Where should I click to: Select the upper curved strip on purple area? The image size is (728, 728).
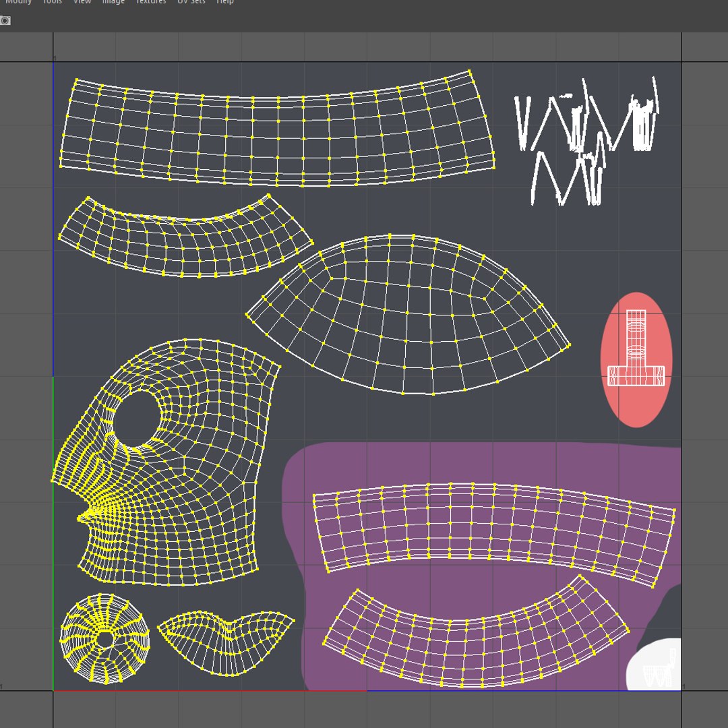coord(494,535)
